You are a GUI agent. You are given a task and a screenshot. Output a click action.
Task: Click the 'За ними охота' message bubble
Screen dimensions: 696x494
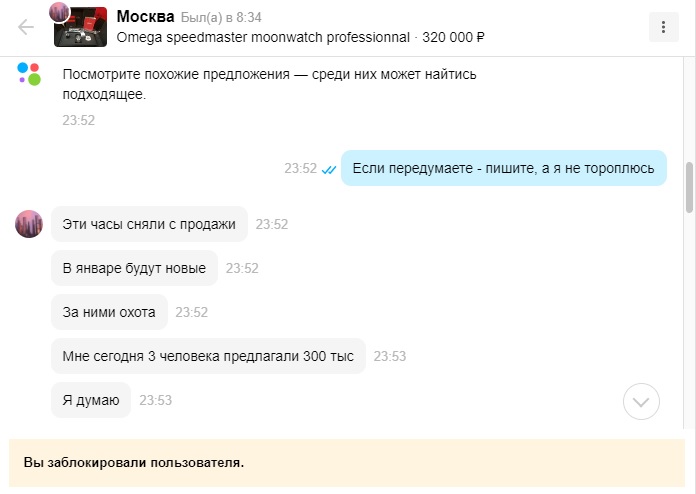(109, 312)
